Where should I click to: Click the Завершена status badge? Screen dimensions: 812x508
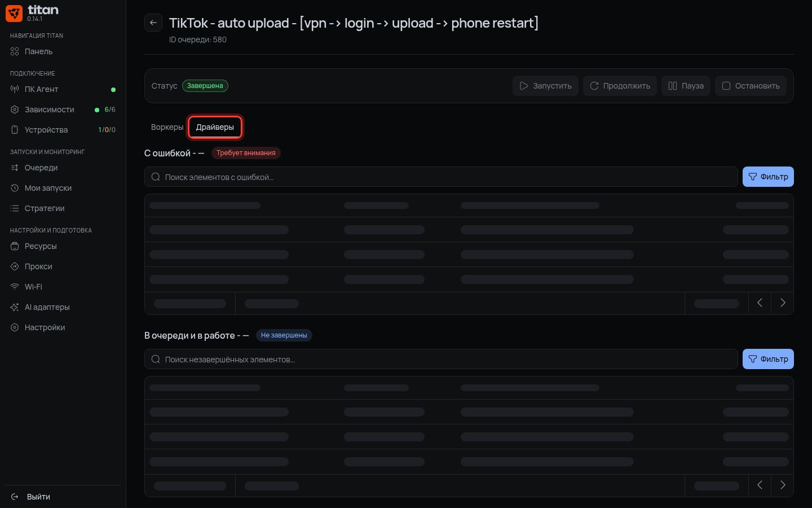205,86
